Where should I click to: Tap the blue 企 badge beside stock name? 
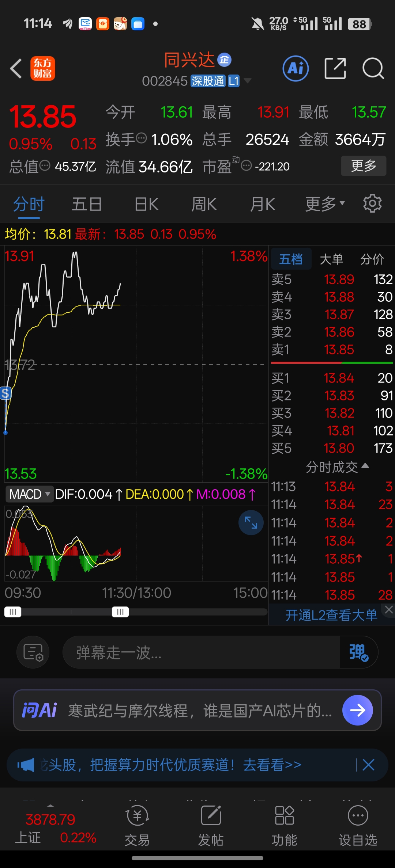click(x=224, y=60)
